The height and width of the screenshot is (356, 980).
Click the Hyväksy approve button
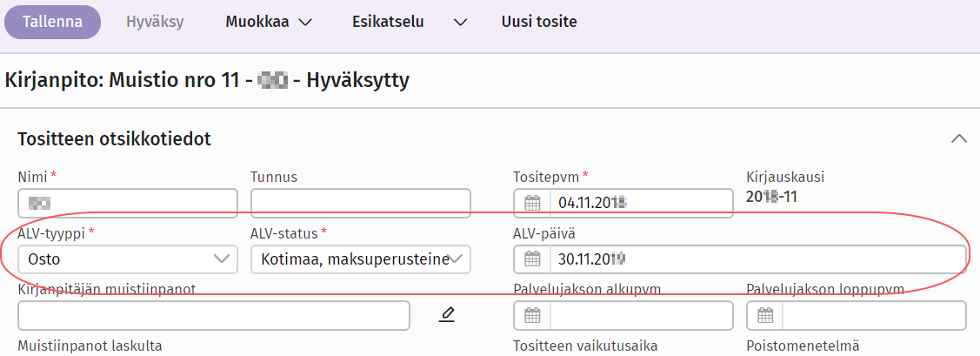click(x=155, y=22)
